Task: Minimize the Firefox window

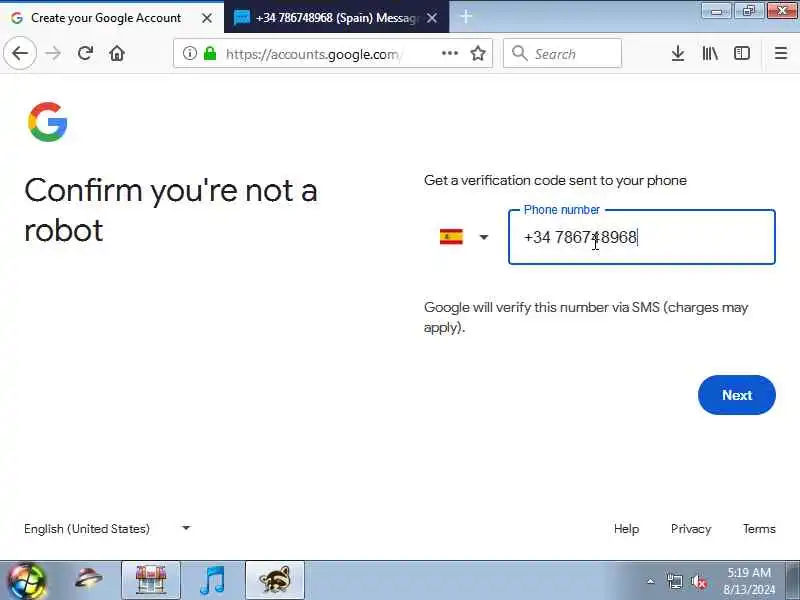Action: coord(717,10)
